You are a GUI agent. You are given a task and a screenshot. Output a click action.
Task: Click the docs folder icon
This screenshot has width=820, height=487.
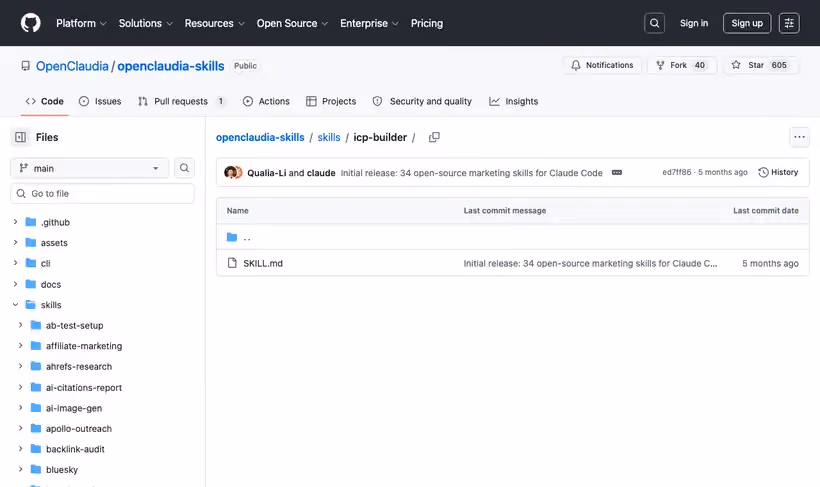click(x=31, y=284)
